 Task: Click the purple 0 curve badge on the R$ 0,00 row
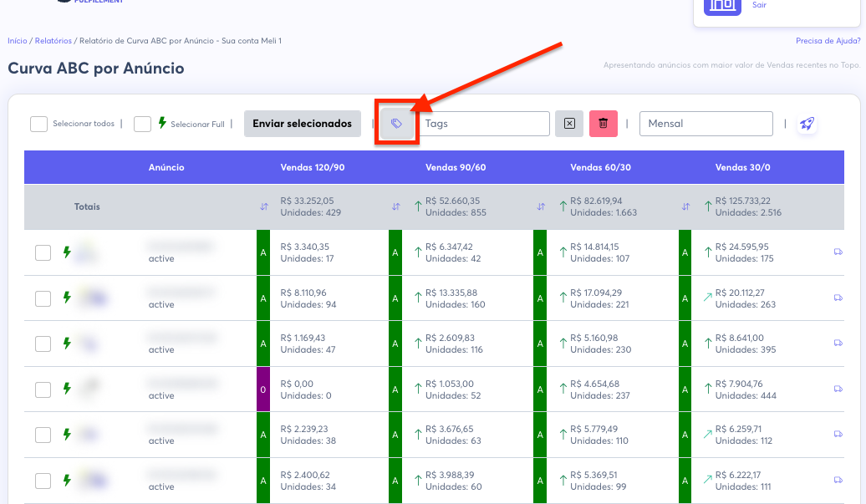[262, 389]
